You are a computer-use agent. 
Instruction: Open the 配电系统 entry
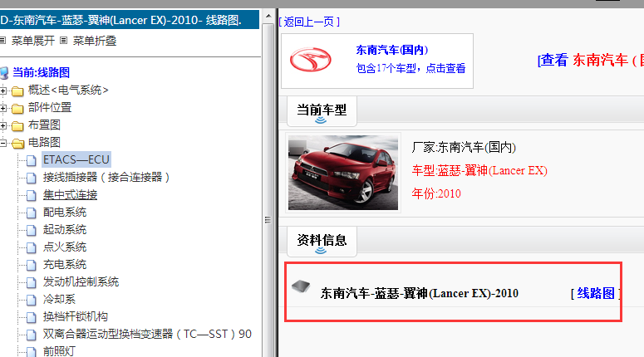coord(65,213)
